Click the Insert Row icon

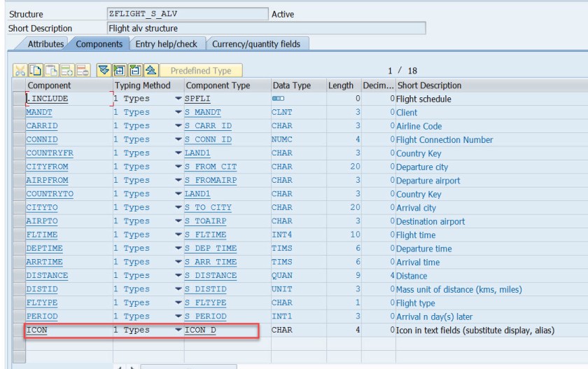pyautogui.click(x=66, y=71)
